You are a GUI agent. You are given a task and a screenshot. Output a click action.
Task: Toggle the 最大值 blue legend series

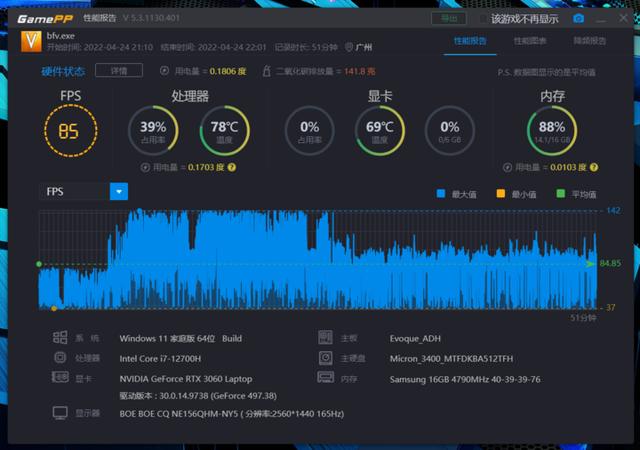click(442, 194)
